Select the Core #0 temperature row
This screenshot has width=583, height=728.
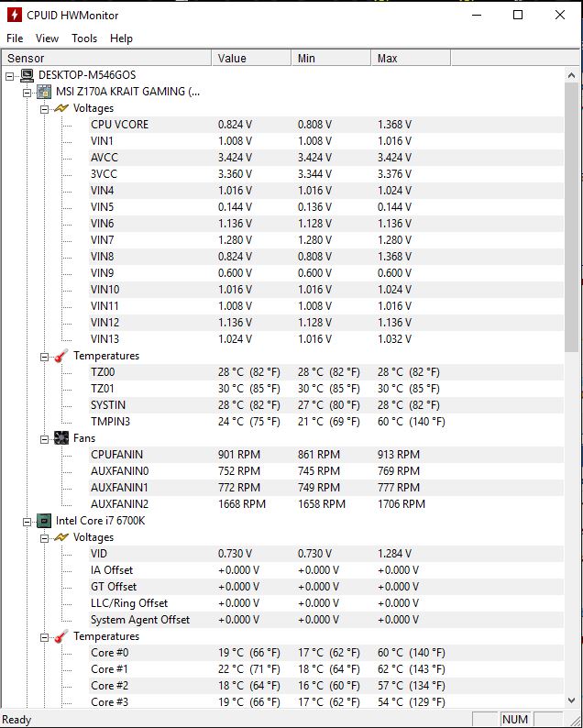326,653
